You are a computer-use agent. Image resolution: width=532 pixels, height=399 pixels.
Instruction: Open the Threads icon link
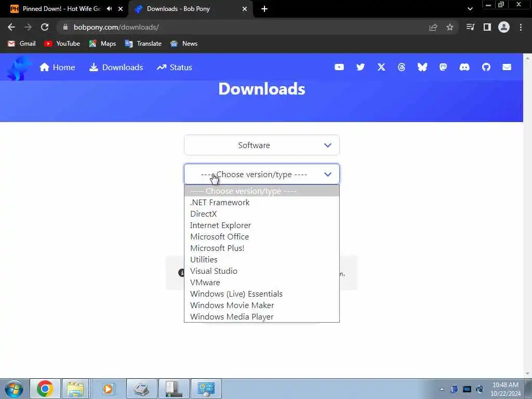click(x=402, y=67)
